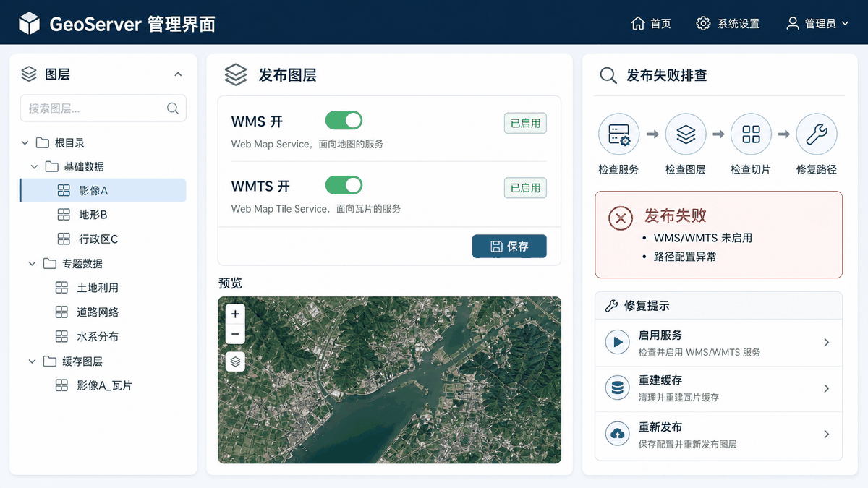868x488 pixels.
Task: Zoom in with the map plus button
Action: [x=235, y=314]
